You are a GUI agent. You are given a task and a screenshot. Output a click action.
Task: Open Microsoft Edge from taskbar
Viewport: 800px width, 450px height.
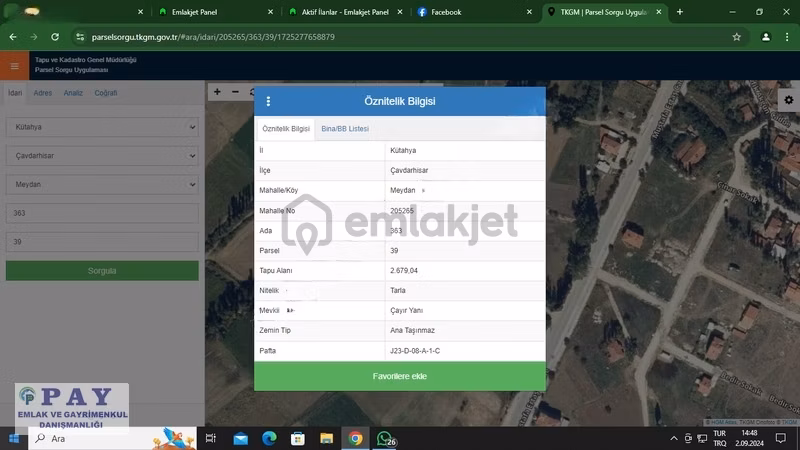click(x=269, y=438)
